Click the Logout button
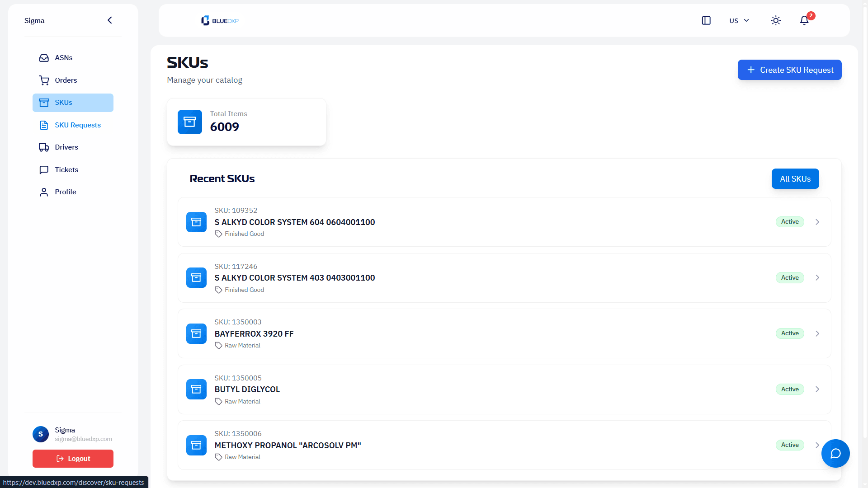The width and height of the screenshot is (868, 488). [x=73, y=459]
